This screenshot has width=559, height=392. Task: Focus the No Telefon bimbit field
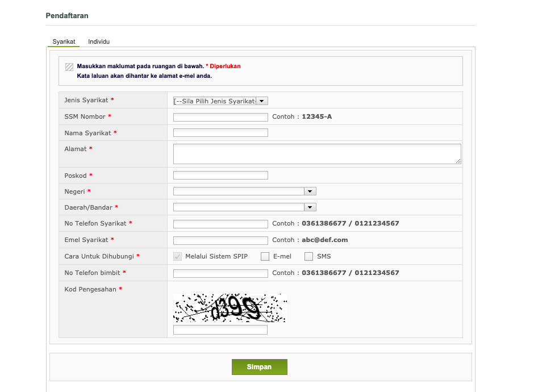[220, 273]
